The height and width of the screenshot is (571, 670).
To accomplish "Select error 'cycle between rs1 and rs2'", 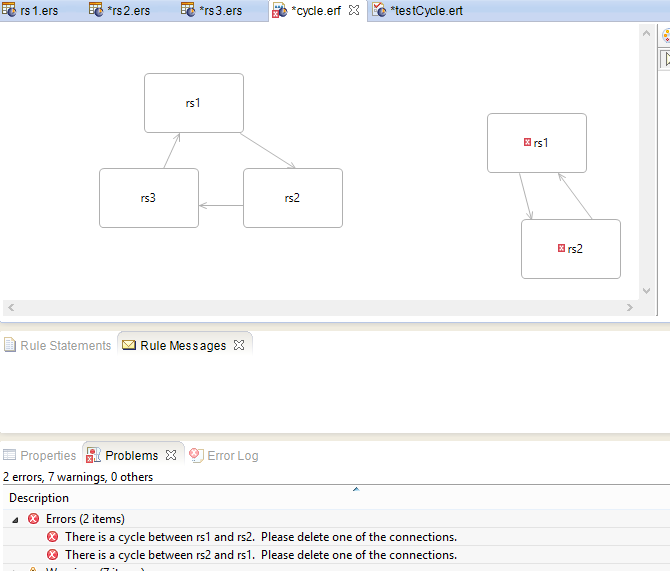I will tap(336, 537).
